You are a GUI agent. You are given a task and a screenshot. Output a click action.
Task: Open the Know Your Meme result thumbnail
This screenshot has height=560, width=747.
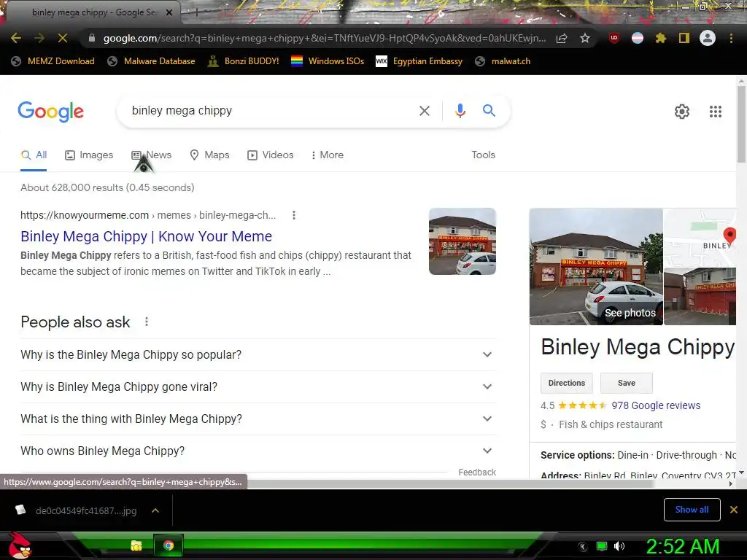coord(462,241)
